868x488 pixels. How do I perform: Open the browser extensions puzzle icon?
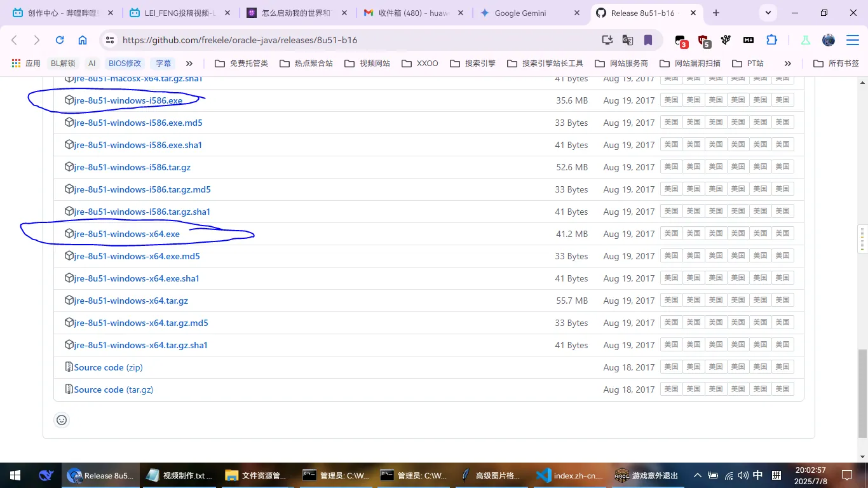click(771, 40)
